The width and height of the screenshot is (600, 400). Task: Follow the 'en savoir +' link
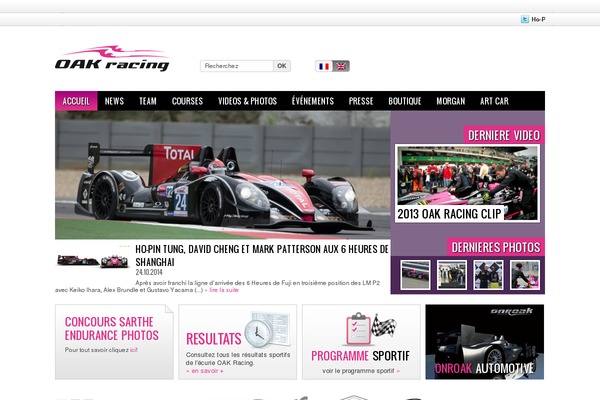tap(205, 371)
